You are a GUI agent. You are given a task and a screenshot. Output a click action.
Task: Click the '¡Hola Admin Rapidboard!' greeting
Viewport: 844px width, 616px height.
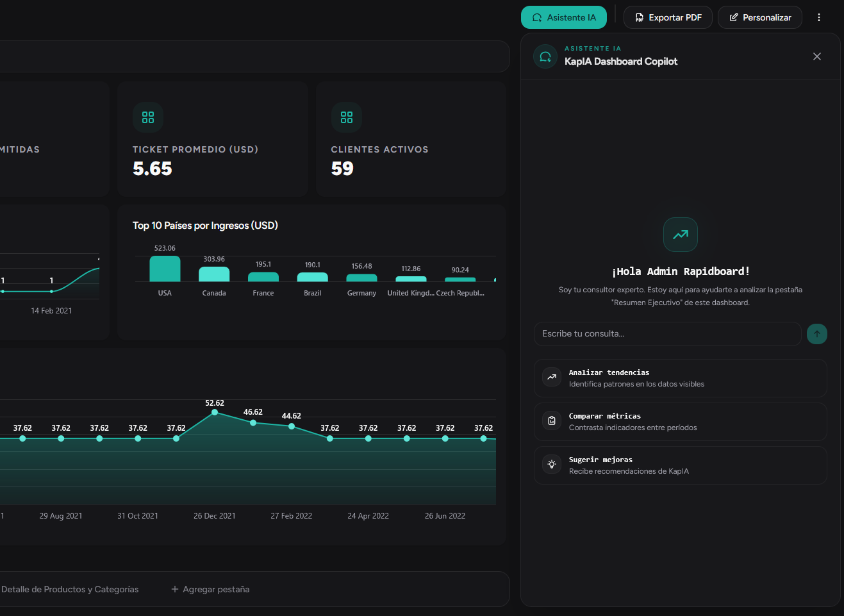pyautogui.click(x=681, y=272)
